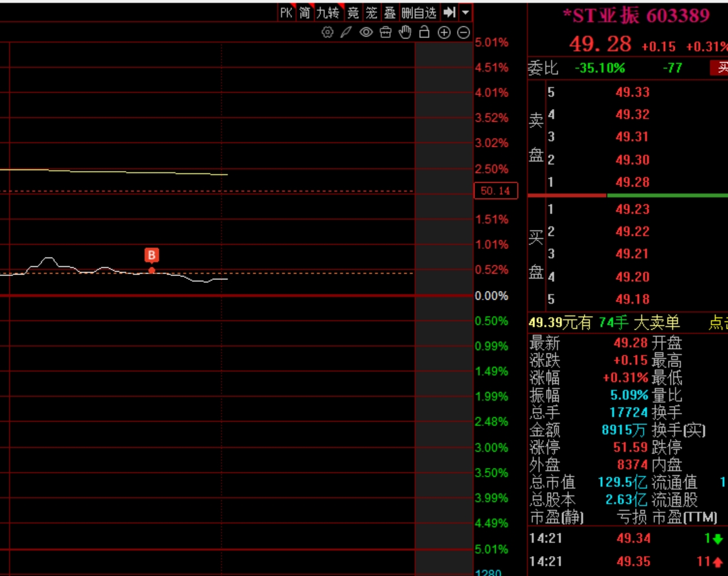Select the hand pan tool
The height and width of the screenshot is (576, 728).
[405, 32]
